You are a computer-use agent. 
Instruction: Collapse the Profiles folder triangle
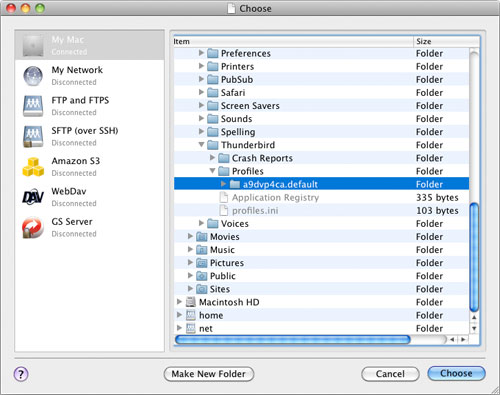pos(212,171)
